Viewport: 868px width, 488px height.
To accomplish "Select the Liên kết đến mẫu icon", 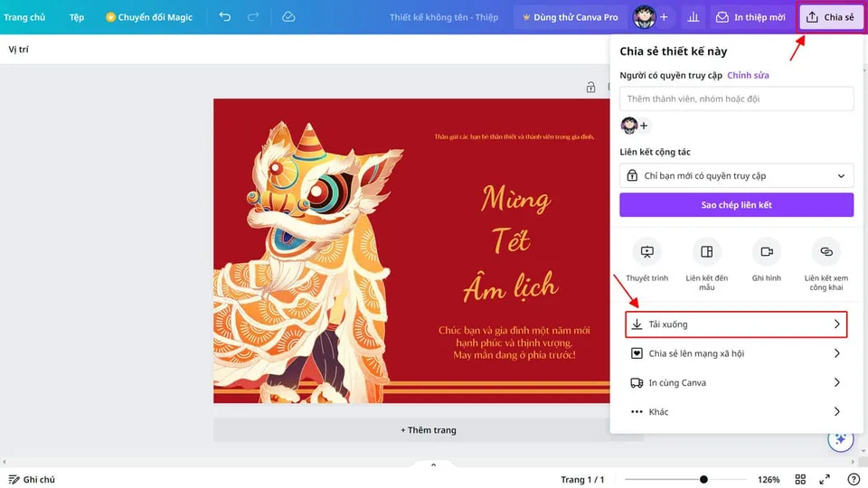I will point(706,252).
